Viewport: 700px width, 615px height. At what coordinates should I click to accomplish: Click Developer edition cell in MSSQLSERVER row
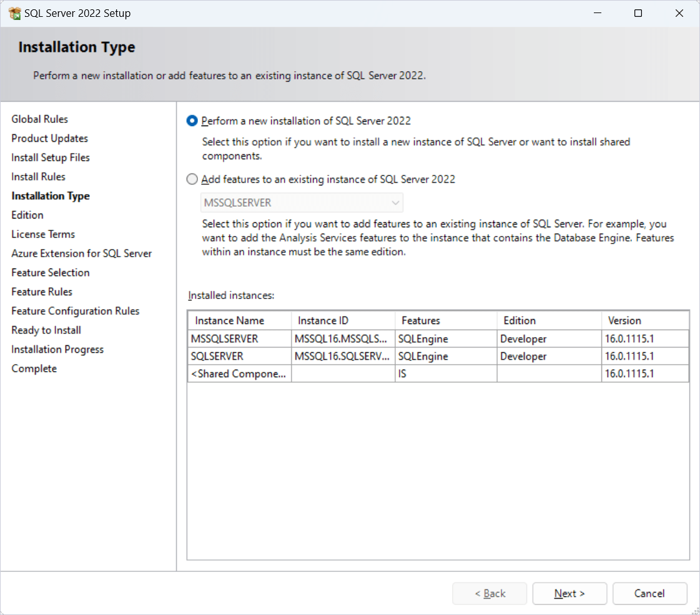point(550,339)
